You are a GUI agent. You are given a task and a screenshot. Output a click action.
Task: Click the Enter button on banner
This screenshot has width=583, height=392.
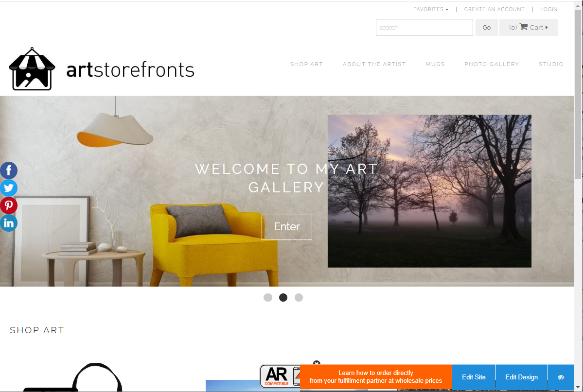coord(287,227)
